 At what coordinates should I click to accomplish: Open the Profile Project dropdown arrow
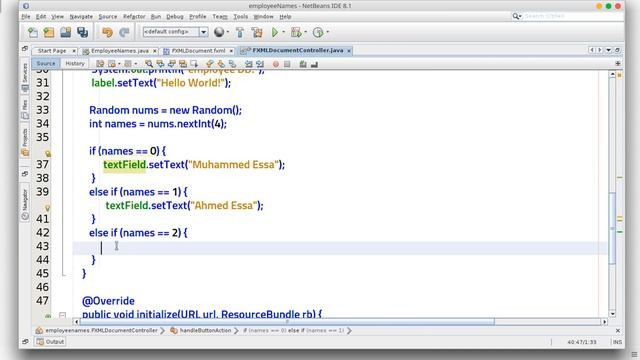point(328,32)
